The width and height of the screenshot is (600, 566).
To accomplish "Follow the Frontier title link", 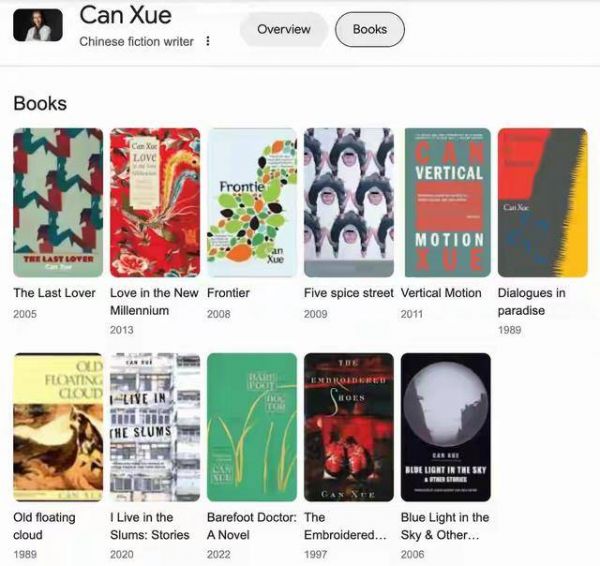I will click(x=228, y=293).
